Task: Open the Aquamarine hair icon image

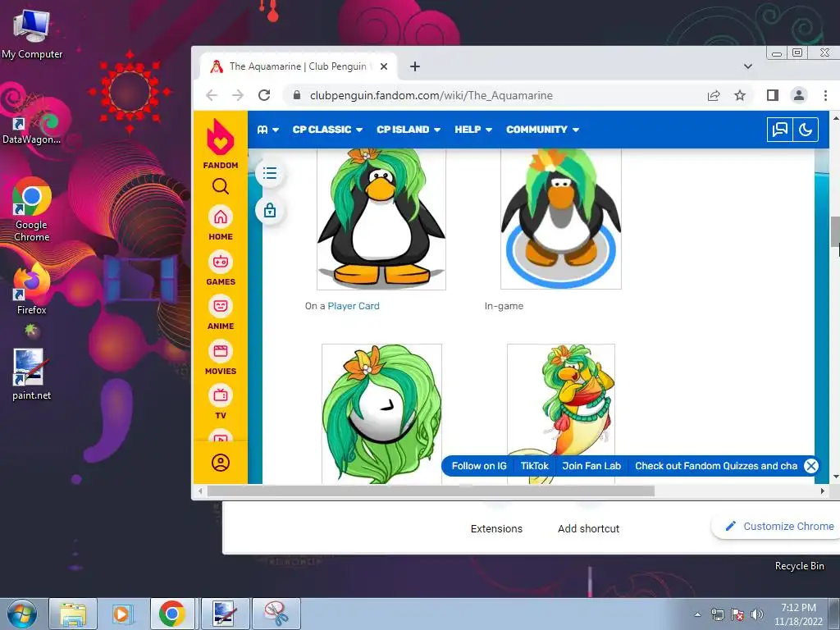Action: (x=381, y=414)
